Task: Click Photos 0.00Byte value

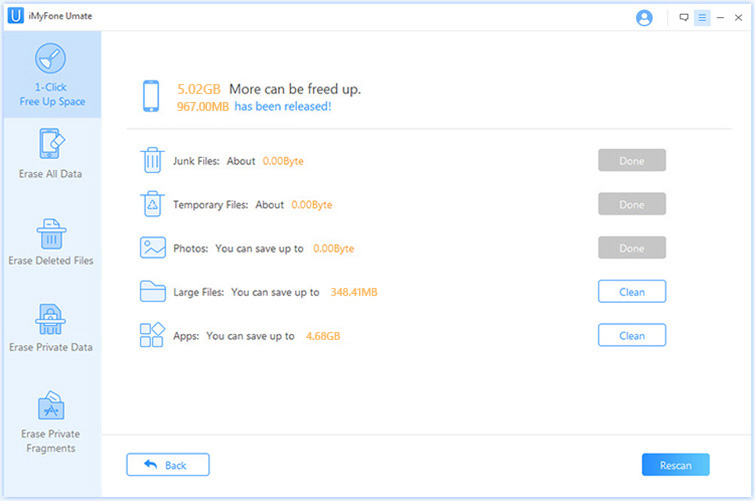Action: coord(334,249)
